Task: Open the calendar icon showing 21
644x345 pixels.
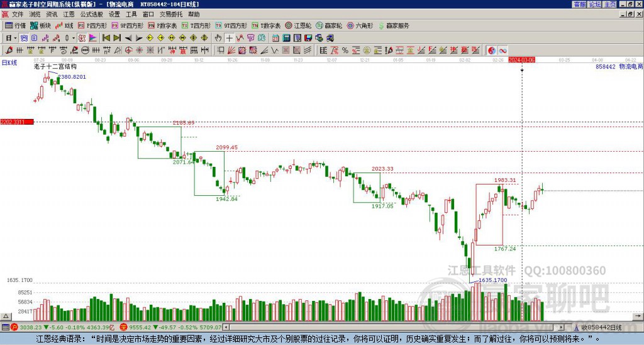Action: [275, 38]
